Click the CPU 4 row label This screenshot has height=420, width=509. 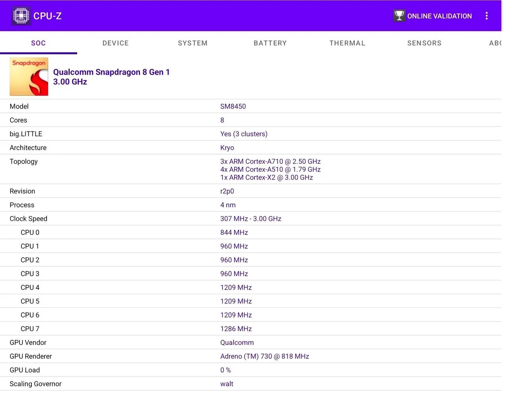30,287
